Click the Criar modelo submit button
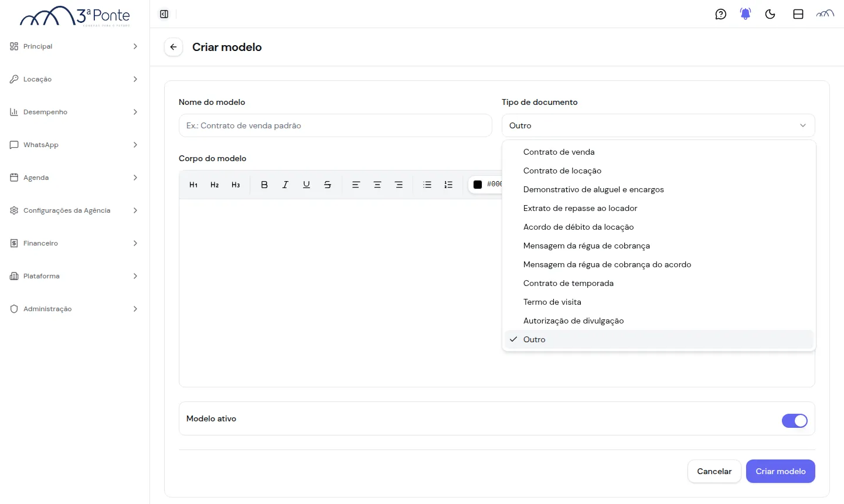 (781, 471)
